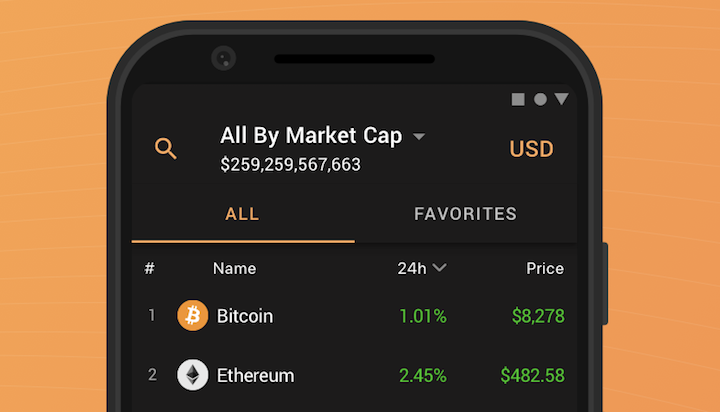Tap the triangle signal status icon

pos(562,99)
